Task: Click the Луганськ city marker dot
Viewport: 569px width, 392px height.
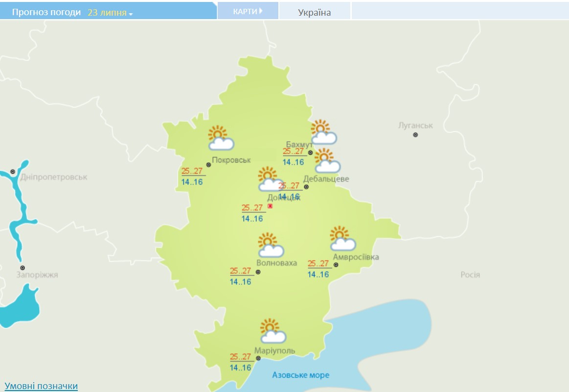Action: point(415,135)
